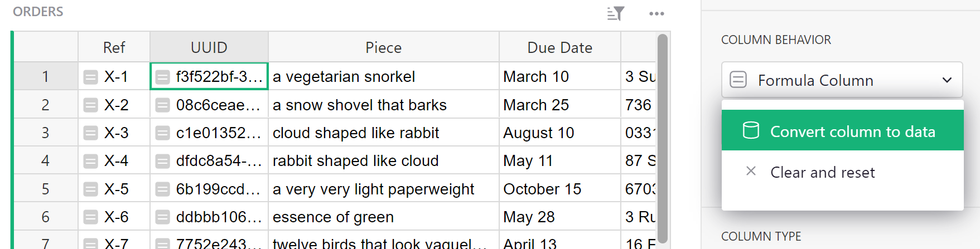
Task: Select the Clear and reset option
Action: [x=822, y=172]
